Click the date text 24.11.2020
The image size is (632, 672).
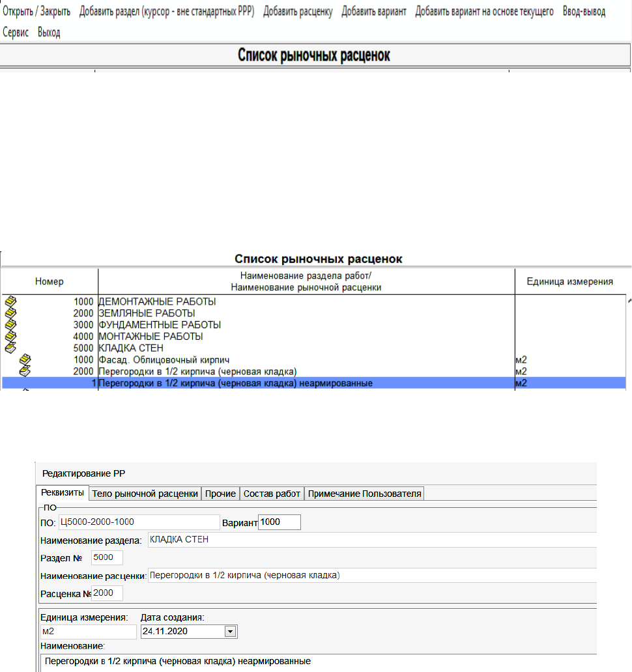165,631
